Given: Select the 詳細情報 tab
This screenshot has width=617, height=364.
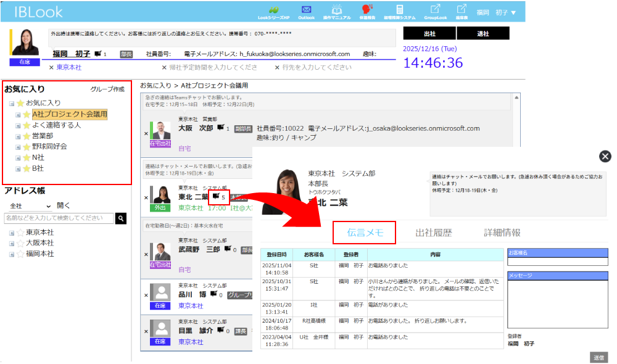Looking at the screenshot, I should 502,233.
